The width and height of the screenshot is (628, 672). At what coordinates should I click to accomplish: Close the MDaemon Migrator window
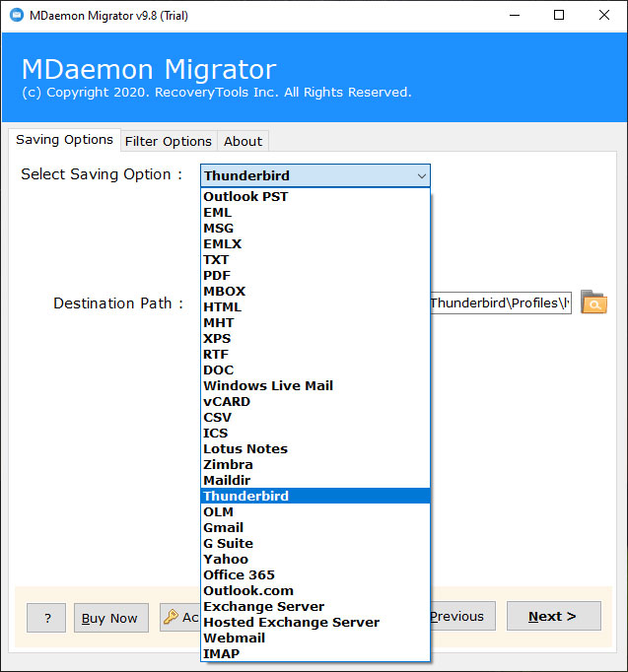[604, 16]
